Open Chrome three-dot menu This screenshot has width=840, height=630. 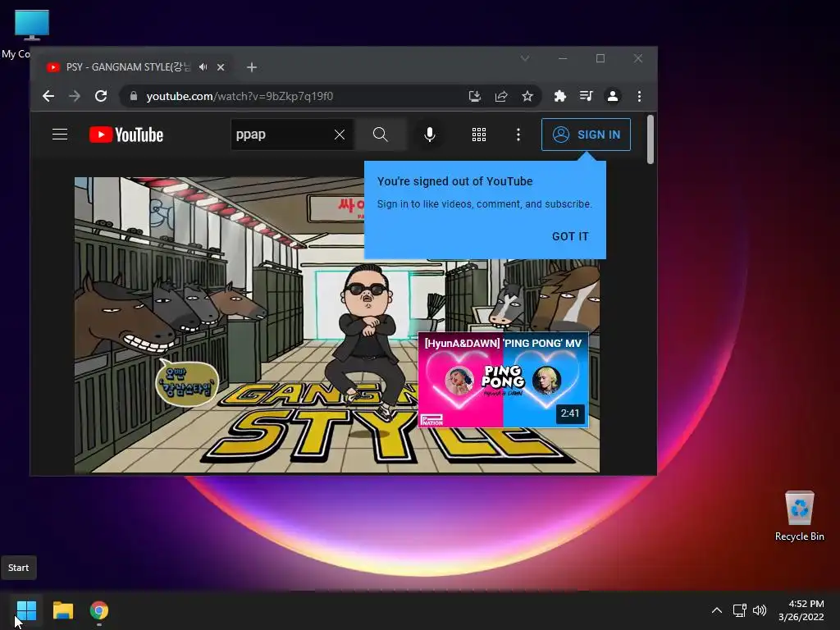tap(639, 97)
